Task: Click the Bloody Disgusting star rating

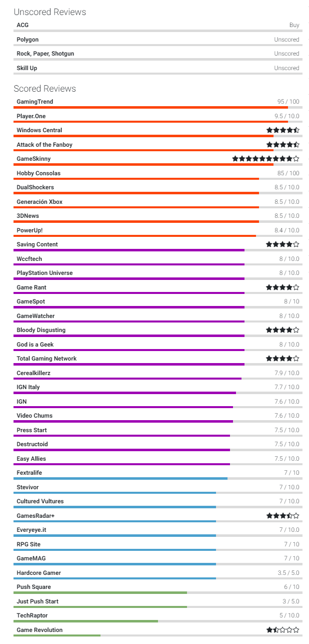Action: click(x=282, y=330)
